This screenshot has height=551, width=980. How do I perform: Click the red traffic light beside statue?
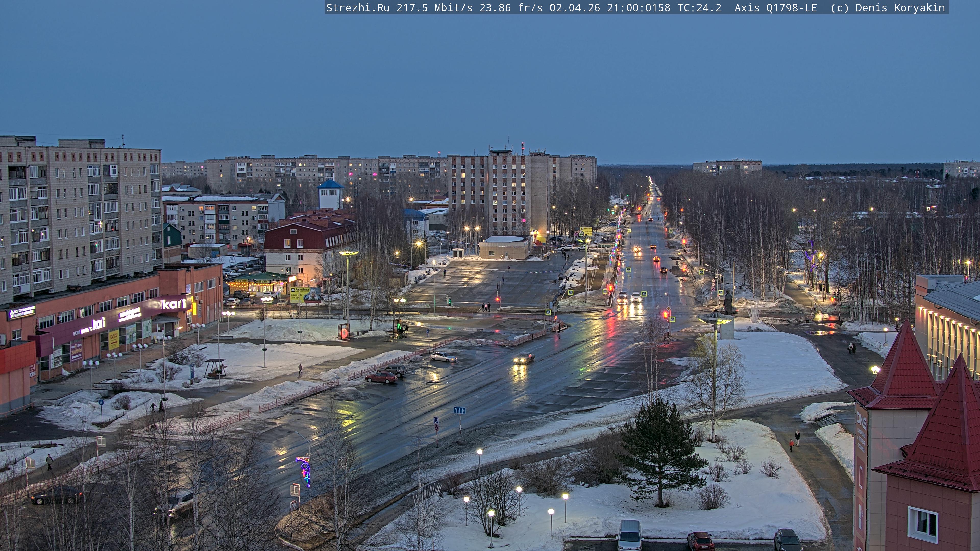click(x=665, y=315)
